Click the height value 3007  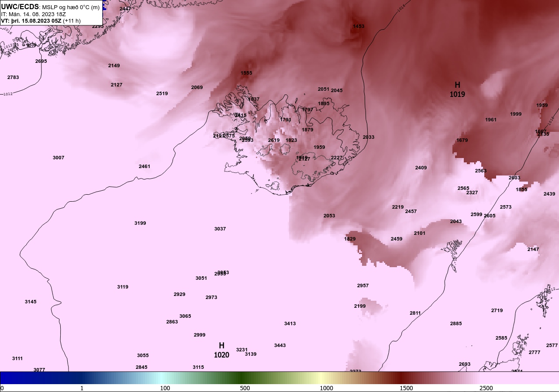pos(59,158)
